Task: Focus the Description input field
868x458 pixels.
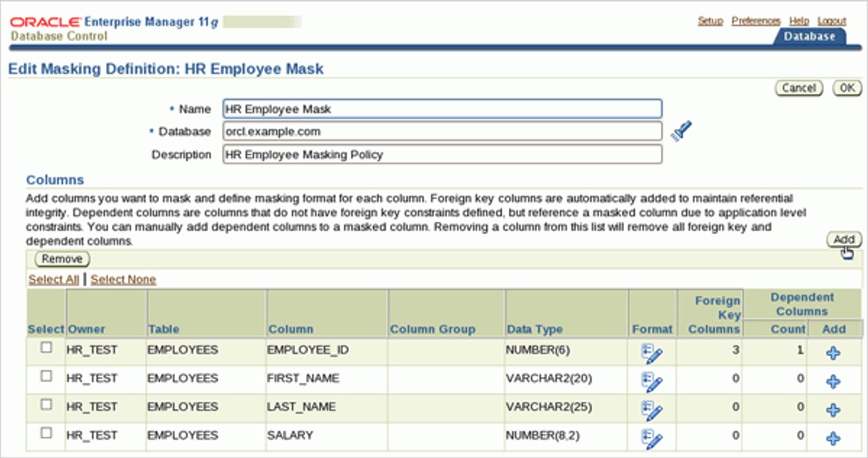Action: (x=442, y=154)
